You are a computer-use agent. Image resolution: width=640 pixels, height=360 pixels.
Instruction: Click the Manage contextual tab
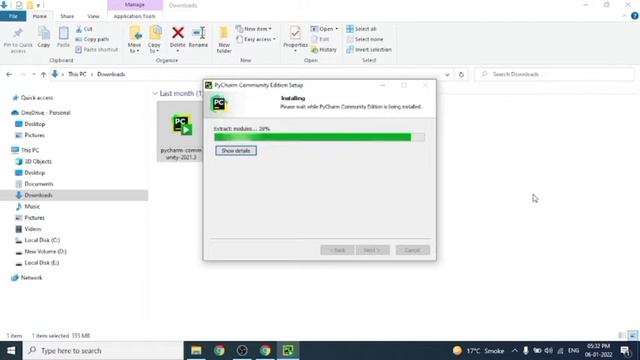click(x=135, y=5)
